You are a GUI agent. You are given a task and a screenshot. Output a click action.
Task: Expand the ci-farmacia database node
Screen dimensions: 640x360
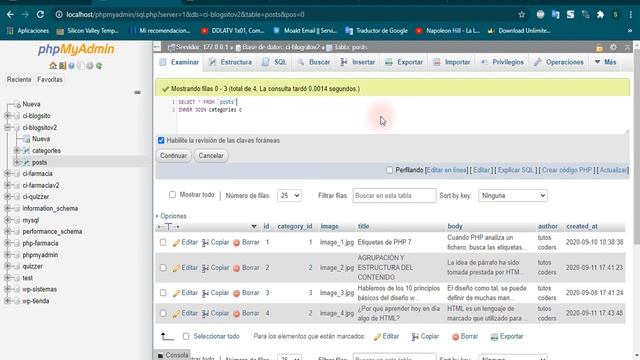[x=7, y=173]
